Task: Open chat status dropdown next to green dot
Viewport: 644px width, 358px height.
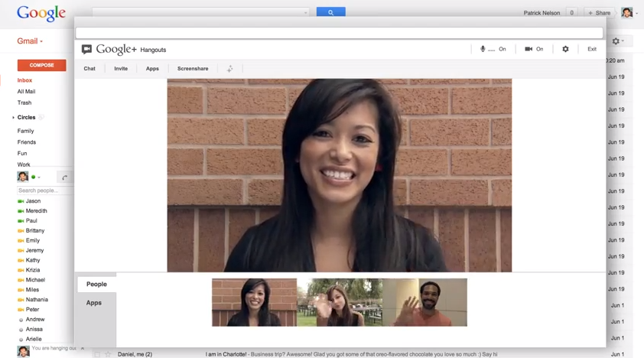Action: 39,177
